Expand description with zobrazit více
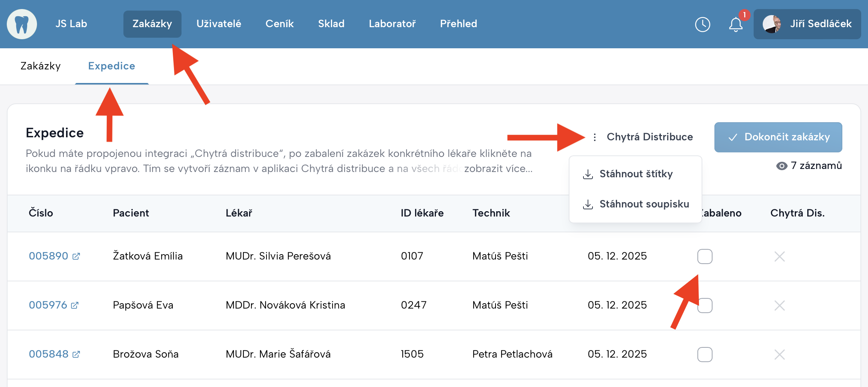The width and height of the screenshot is (868, 387). tap(498, 169)
